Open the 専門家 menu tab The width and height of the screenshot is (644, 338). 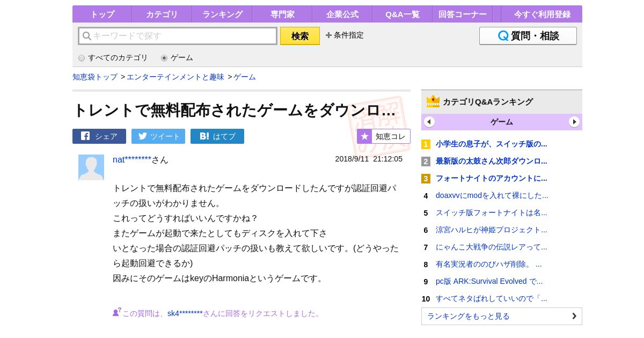click(x=282, y=14)
